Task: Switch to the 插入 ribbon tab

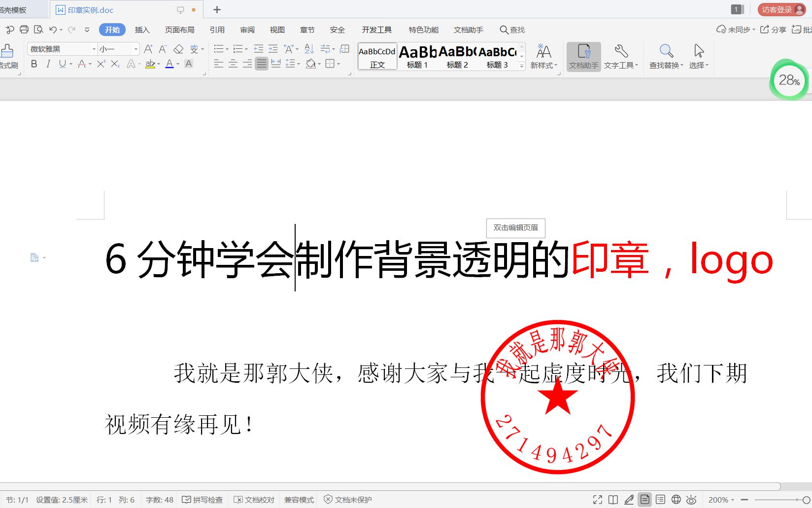Action: [x=142, y=30]
